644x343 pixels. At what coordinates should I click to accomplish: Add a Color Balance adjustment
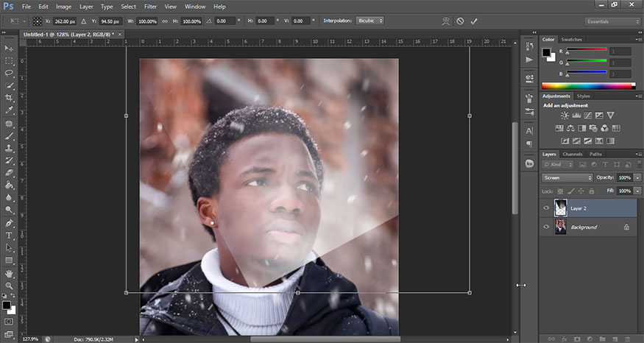[x=570, y=128]
